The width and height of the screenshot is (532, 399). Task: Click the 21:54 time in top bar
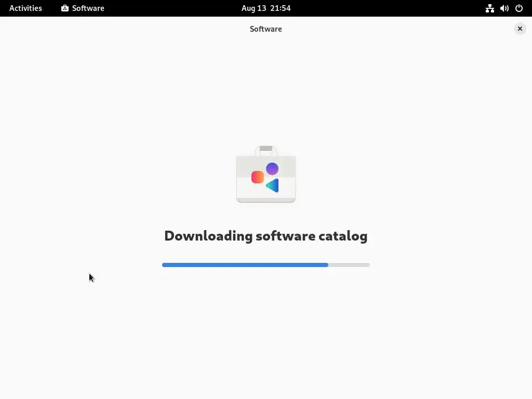click(x=281, y=8)
